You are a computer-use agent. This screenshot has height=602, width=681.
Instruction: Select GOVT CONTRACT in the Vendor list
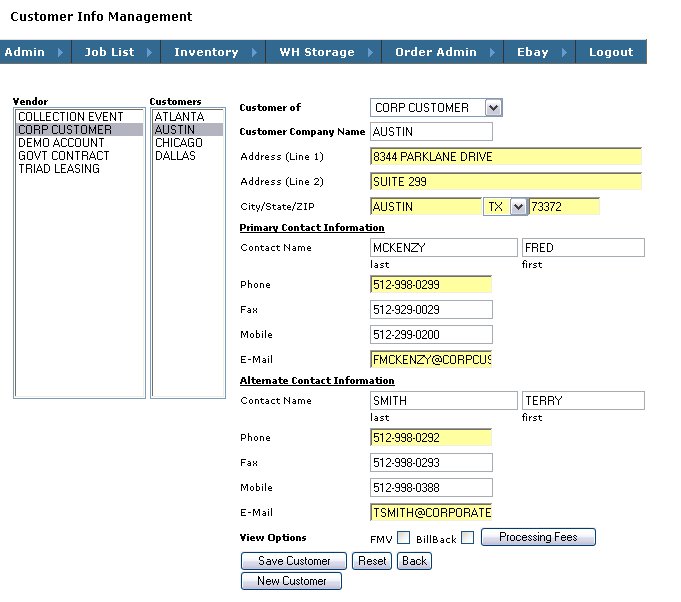coord(79,155)
